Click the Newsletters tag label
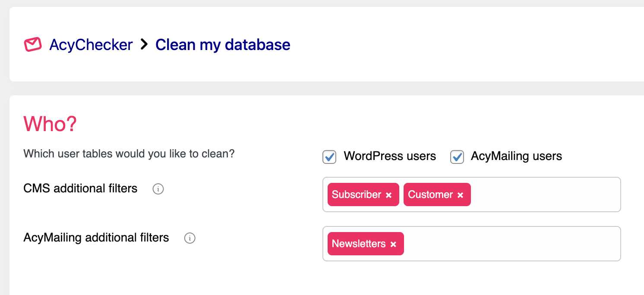Screen dimensions: 644x295 [359, 244]
